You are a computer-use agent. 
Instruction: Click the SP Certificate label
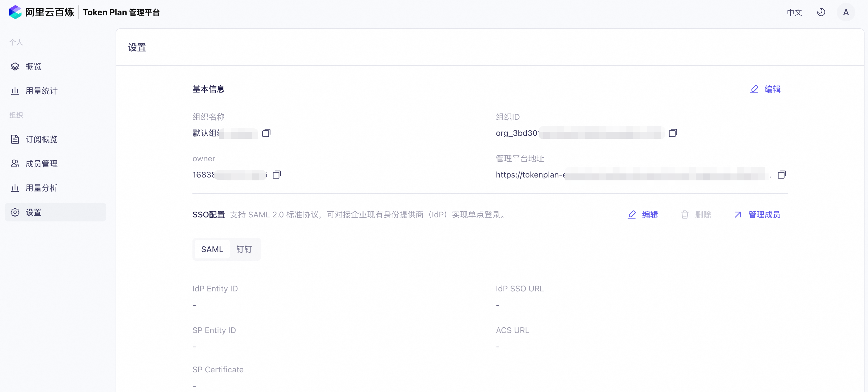[x=218, y=369]
